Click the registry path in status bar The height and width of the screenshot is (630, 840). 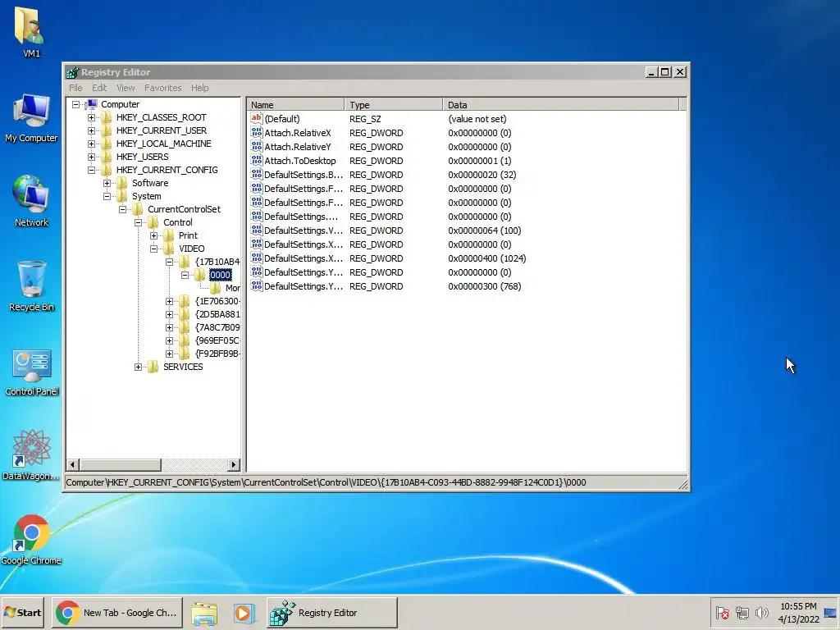(x=326, y=482)
